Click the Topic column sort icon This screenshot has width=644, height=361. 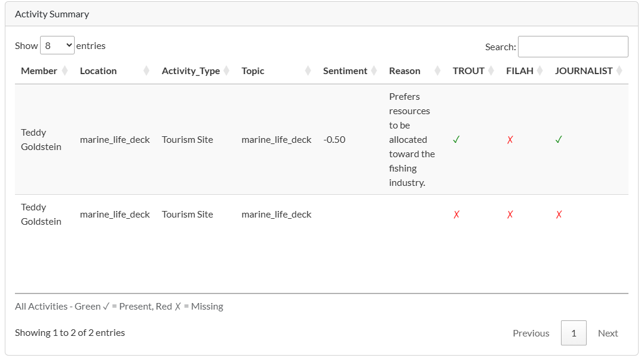tap(308, 71)
